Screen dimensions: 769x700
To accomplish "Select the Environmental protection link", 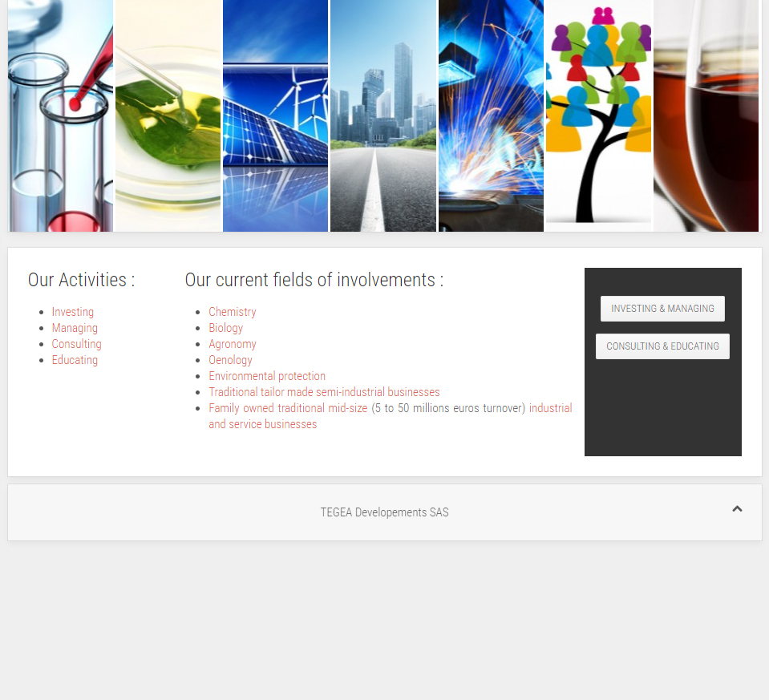I will pyautogui.click(x=267, y=376).
